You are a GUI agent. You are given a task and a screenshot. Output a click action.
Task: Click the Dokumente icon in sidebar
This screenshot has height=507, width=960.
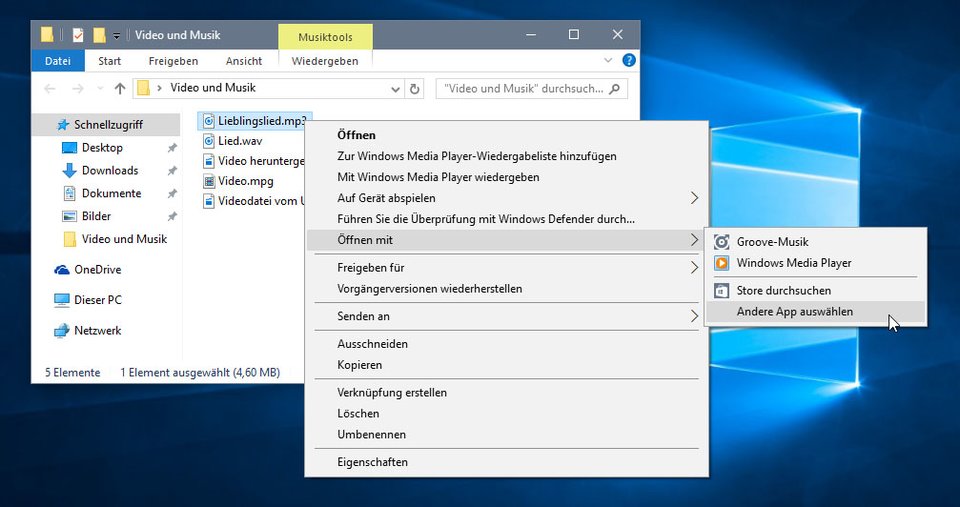tap(70, 193)
